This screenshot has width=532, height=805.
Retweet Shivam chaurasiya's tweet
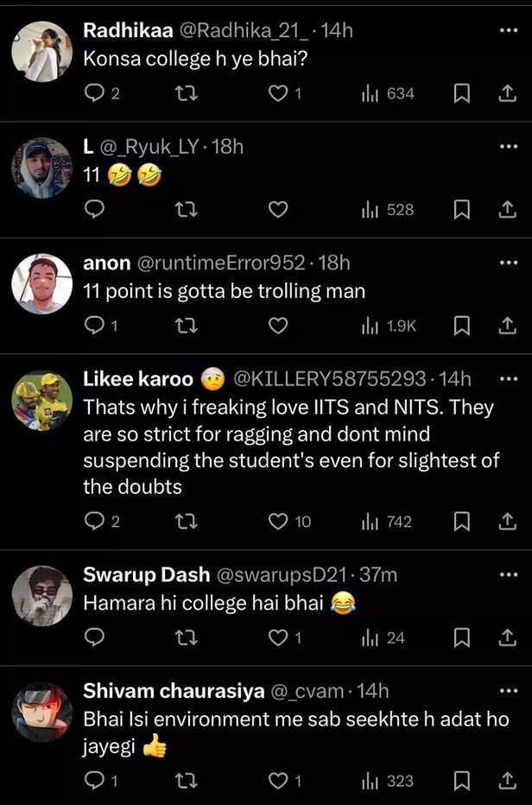click(x=186, y=781)
